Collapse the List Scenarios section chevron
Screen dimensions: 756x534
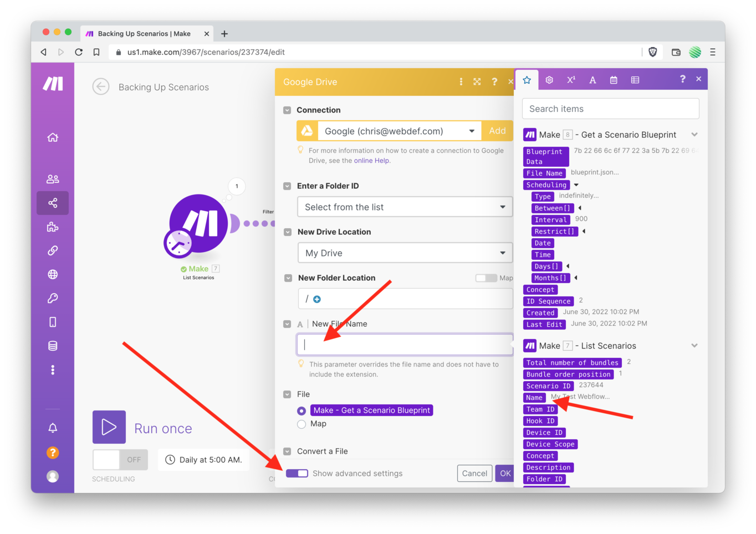click(694, 346)
